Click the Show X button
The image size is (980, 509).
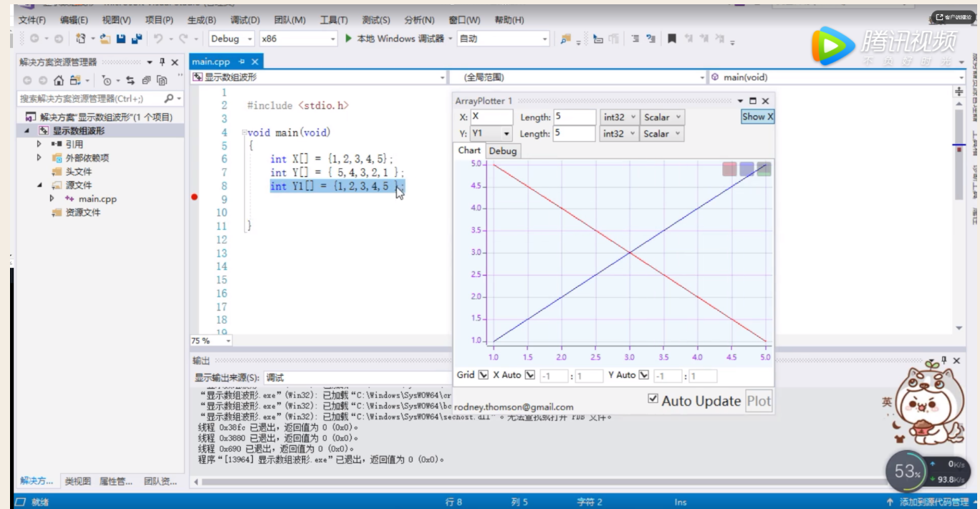[757, 117]
